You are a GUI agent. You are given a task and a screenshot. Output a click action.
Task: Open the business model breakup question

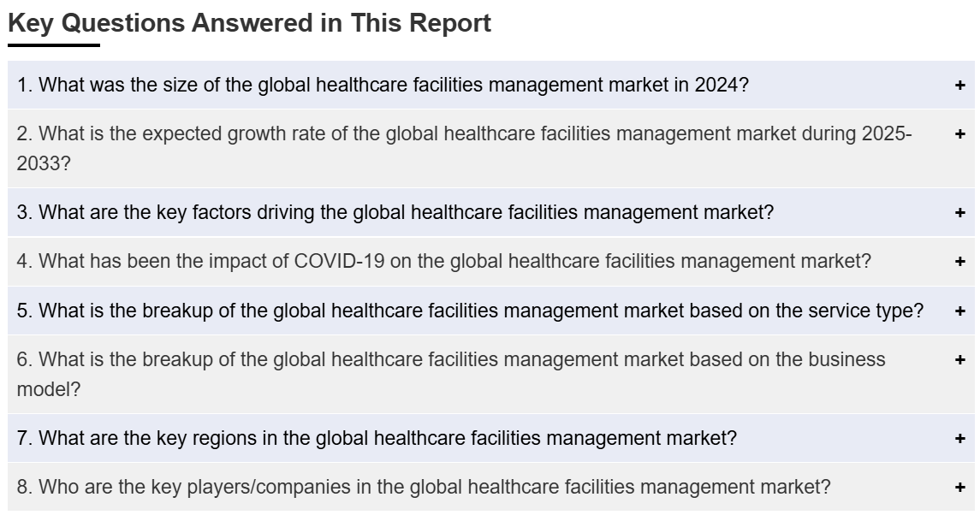pyautogui.click(x=451, y=359)
